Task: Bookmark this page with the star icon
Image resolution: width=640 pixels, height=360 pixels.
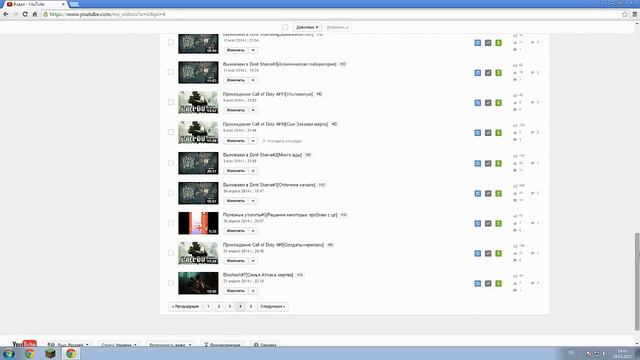Action: coord(624,14)
